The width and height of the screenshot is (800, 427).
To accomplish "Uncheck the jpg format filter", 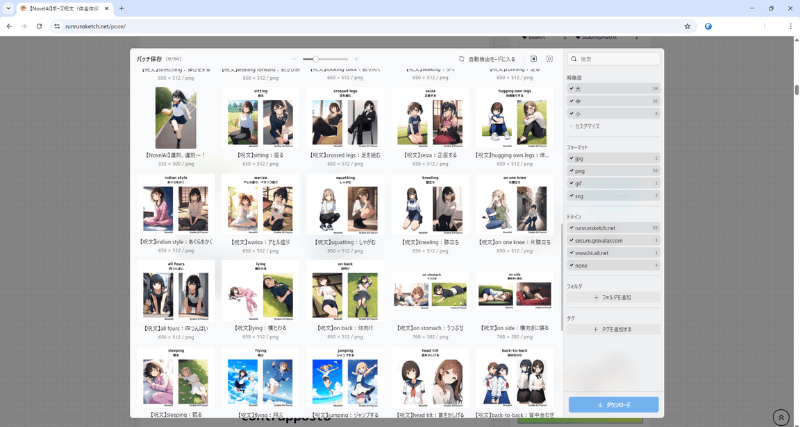I will coord(572,158).
